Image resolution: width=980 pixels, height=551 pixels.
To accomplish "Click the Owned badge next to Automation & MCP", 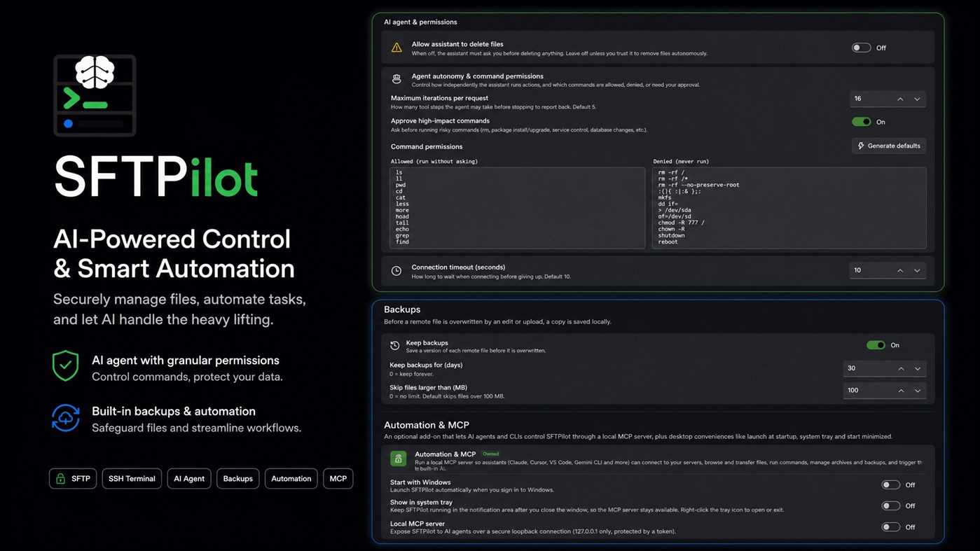I will 490,454.
